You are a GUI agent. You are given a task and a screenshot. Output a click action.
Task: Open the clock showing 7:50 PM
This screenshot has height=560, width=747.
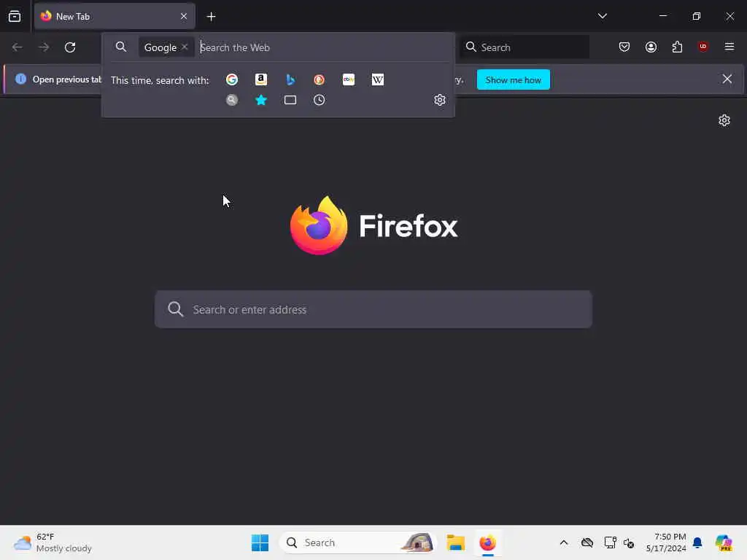(665, 542)
